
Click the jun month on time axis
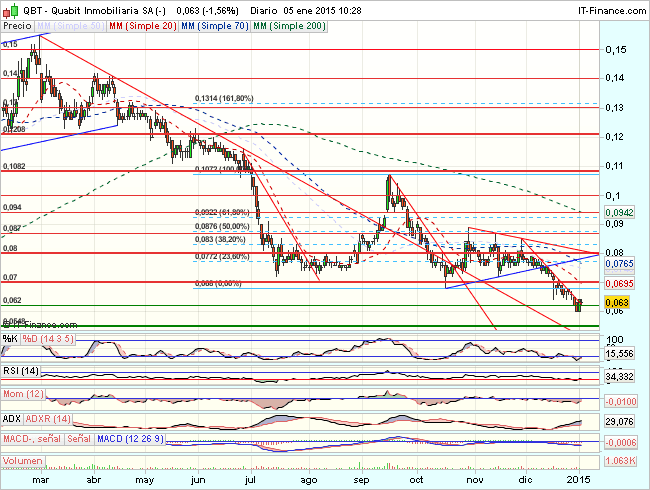tap(198, 480)
